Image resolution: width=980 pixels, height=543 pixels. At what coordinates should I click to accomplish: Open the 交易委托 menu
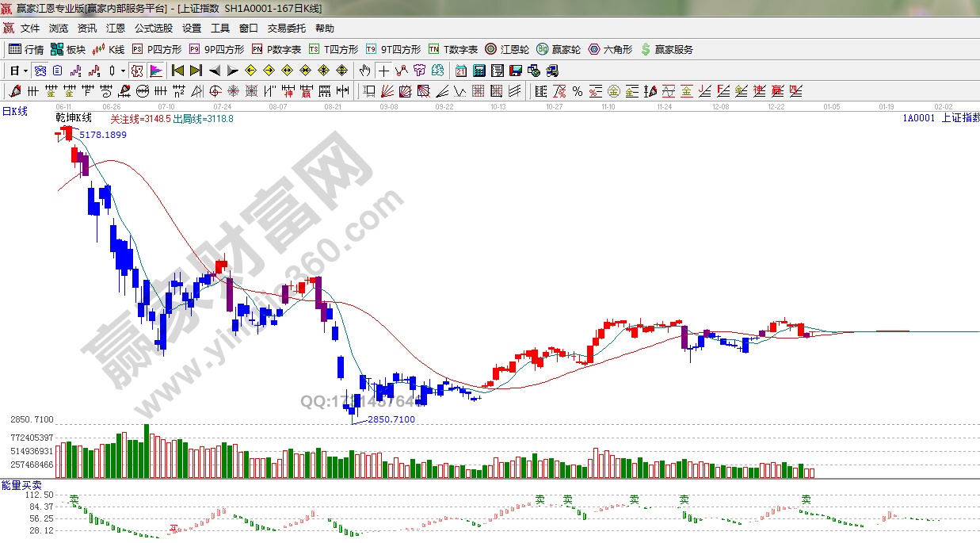click(286, 29)
